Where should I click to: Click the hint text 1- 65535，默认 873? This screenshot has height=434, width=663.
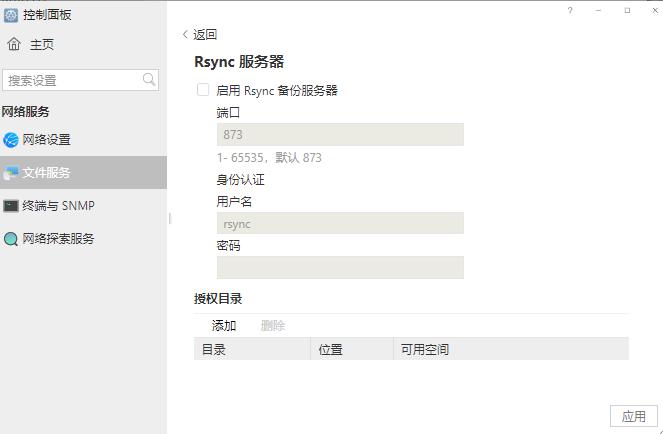click(x=269, y=158)
